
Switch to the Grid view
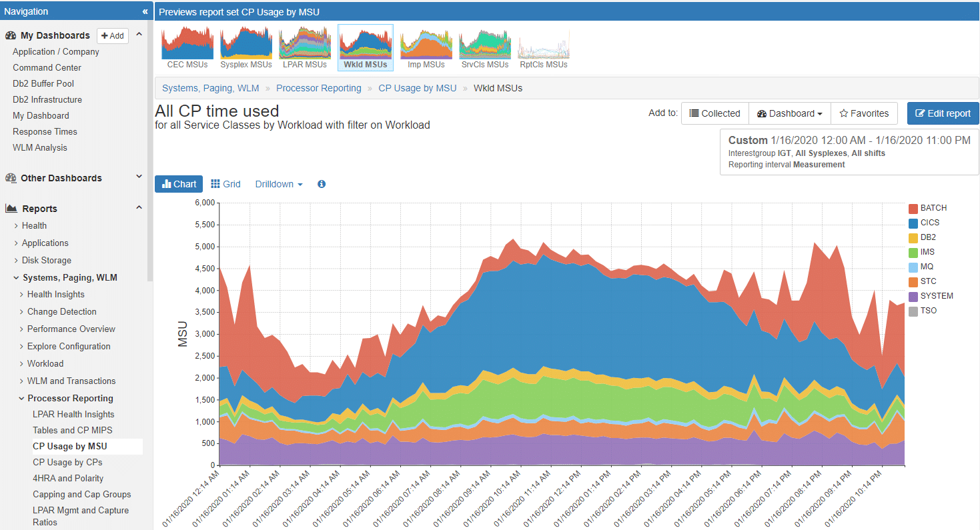coord(225,184)
